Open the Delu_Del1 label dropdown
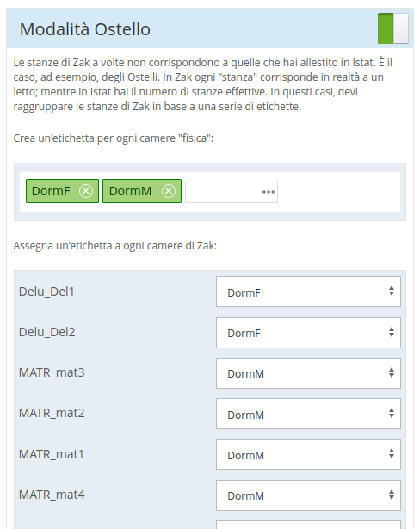The image size is (420, 529). point(308,292)
